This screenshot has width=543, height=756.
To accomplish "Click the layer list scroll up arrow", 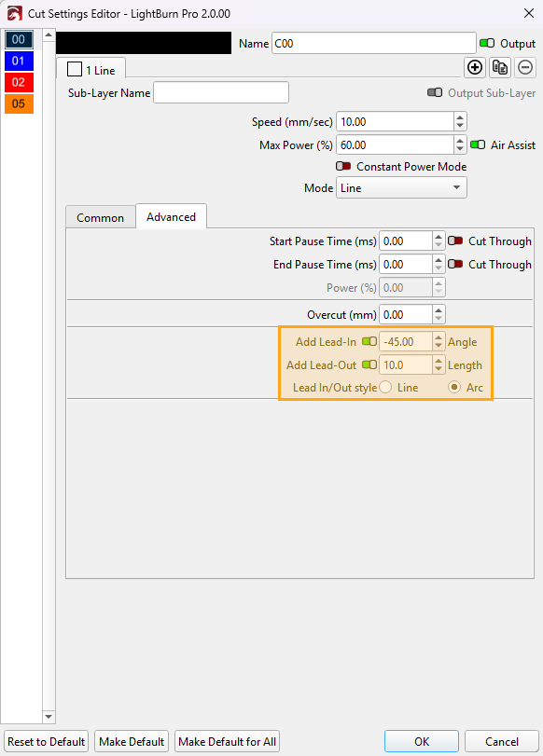I will (49, 35).
